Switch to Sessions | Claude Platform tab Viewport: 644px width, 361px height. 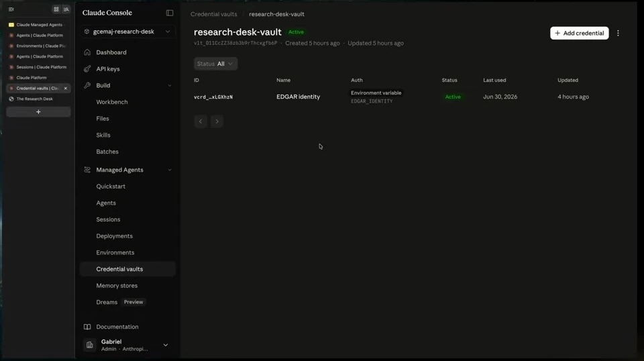(38, 67)
